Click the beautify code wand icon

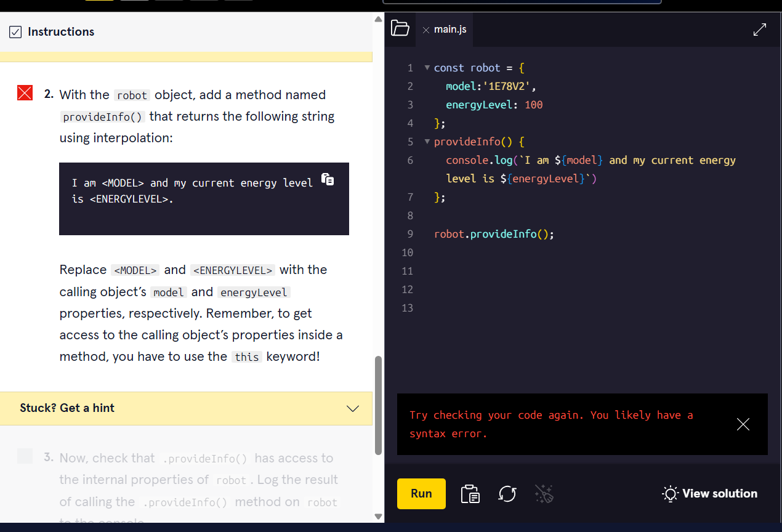pos(544,494)
